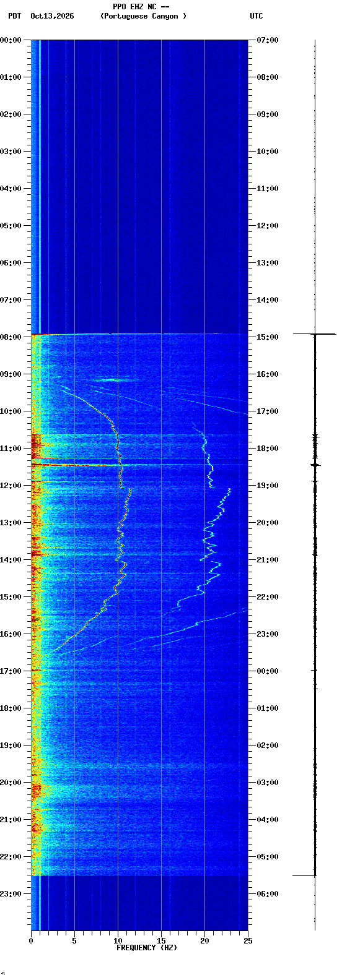This screenshot has width=342, height=980.
Task: Click the 5 Hz frequency tick label
Action: 74,941
